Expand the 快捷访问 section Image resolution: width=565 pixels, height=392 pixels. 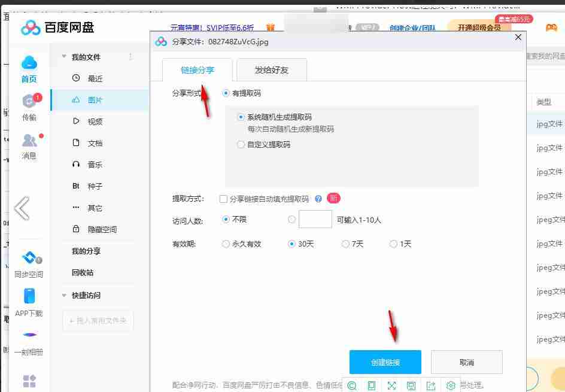[64, 295]
